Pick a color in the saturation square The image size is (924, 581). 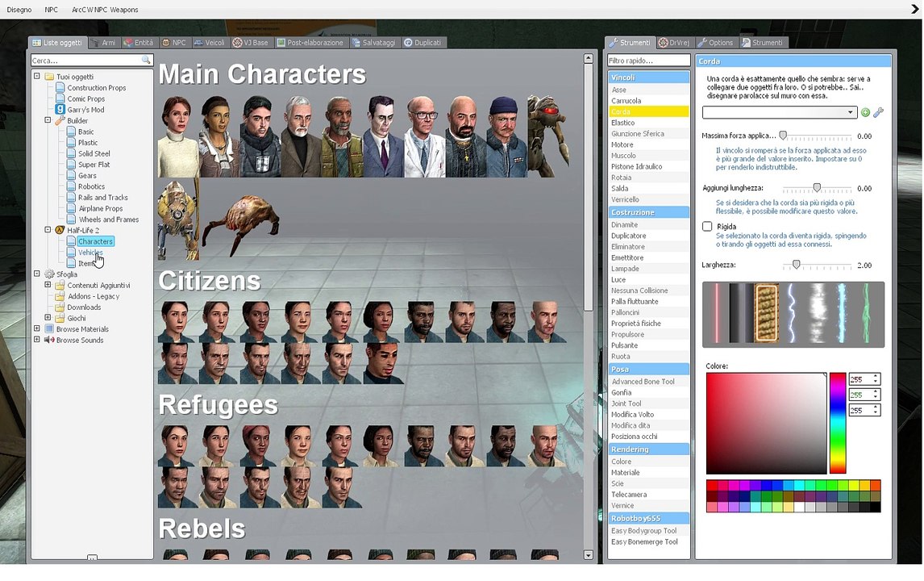point(766,423)
